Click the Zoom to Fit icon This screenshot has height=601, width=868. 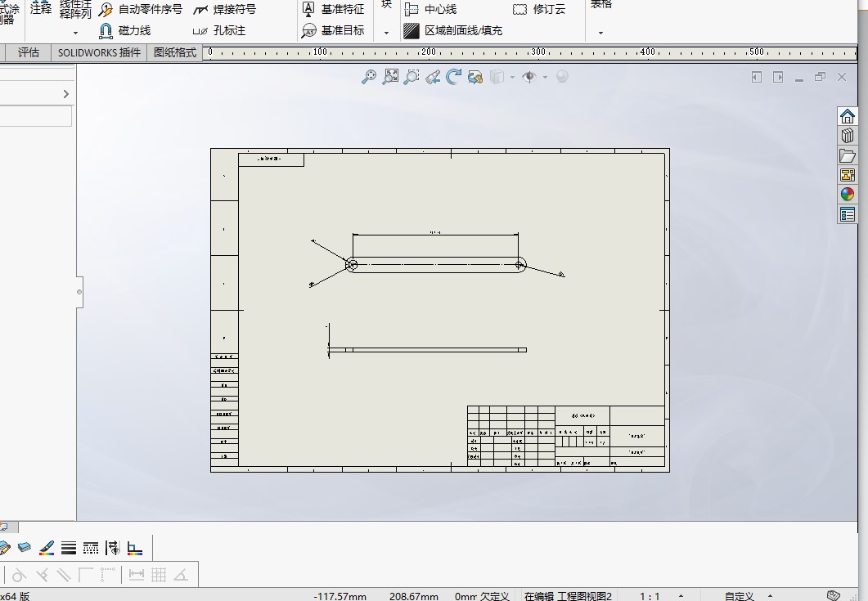(390, 76)
